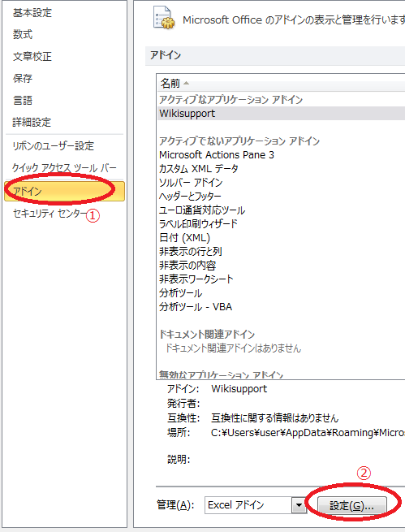Viewport: 405px width, 532px height.
Task: Open the 詳細設定 category
Action: click(32, 122)
